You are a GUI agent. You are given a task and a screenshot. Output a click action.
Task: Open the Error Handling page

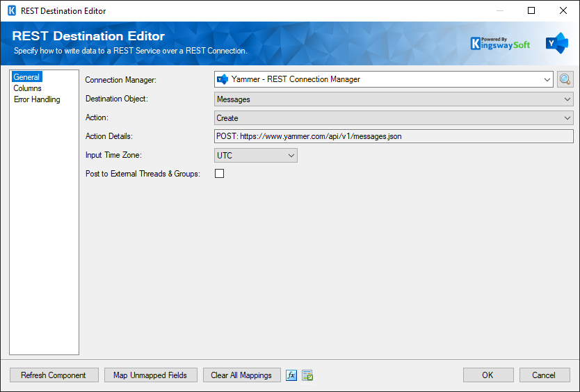click(x=37, y=99)
